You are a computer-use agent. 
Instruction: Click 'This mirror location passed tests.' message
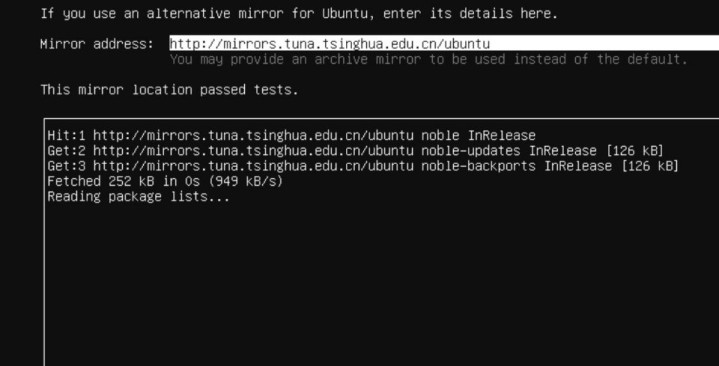coord(170,89)
